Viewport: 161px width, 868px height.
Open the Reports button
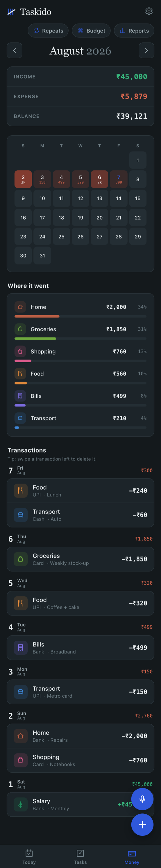(x=134, y=31)
